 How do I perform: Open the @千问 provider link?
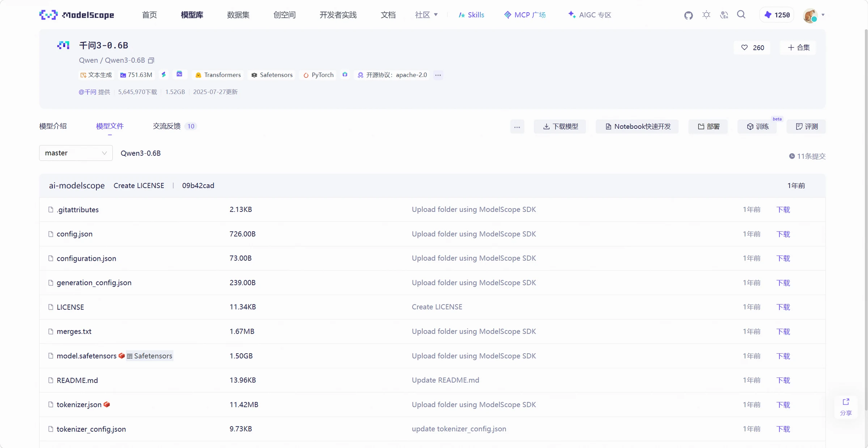click(x=87, y=92)
